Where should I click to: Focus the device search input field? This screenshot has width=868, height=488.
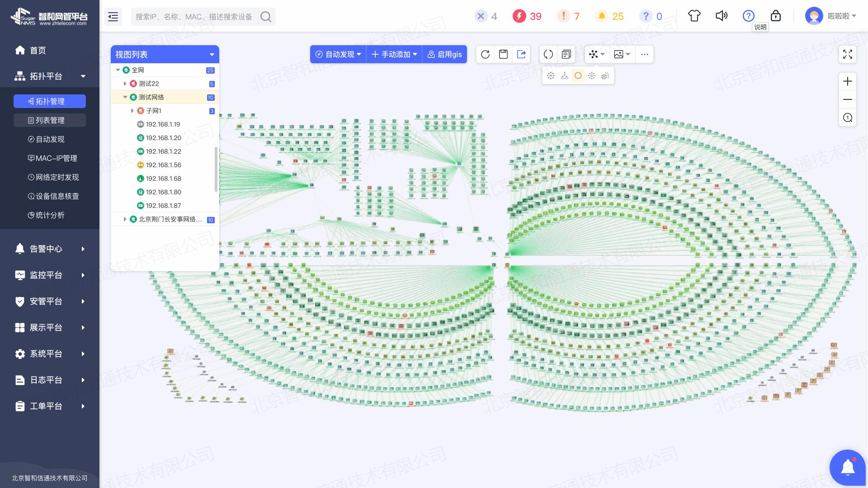[194, 17]
